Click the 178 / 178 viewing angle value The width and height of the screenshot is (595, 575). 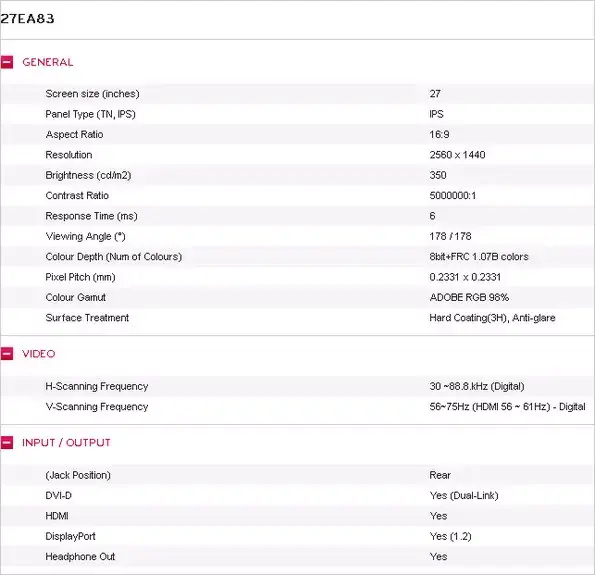click(450, 236)
